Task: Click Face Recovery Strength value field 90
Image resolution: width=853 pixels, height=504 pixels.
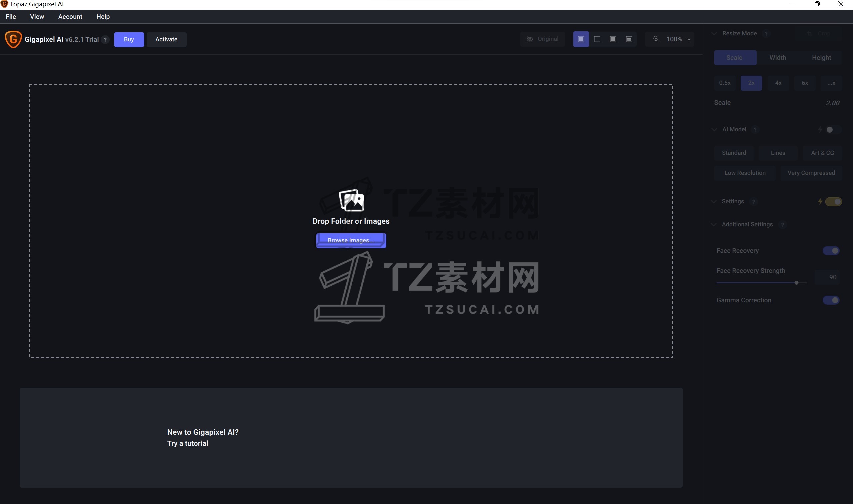Action: [x=827, y=277]
